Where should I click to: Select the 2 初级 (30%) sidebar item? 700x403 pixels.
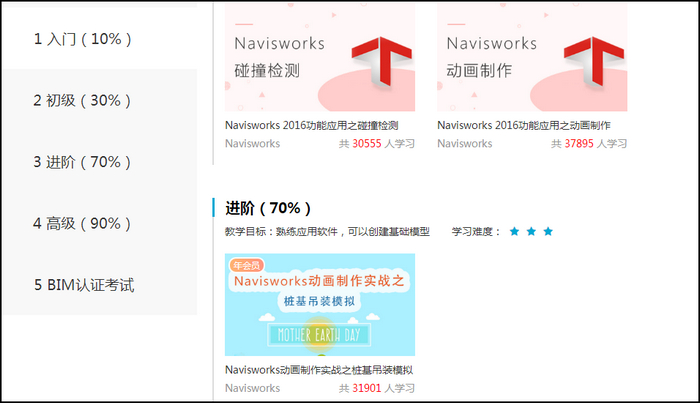(x=100, y=100)
